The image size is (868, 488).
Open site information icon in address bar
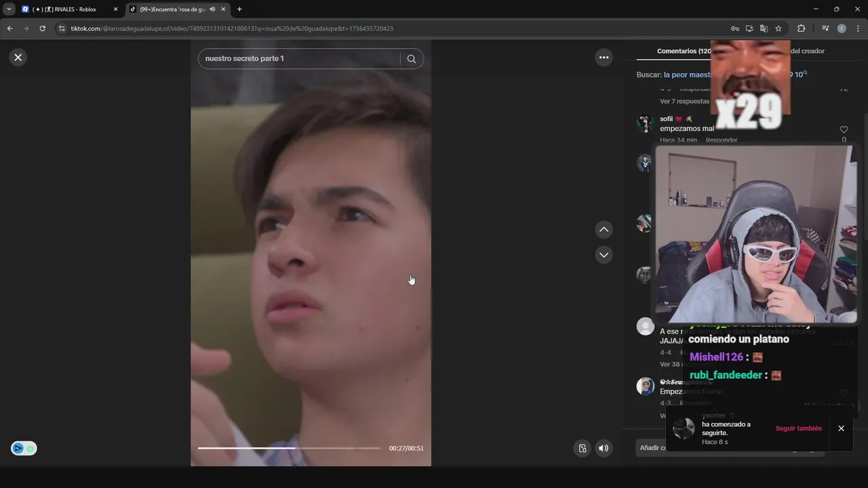coord(62,28)
